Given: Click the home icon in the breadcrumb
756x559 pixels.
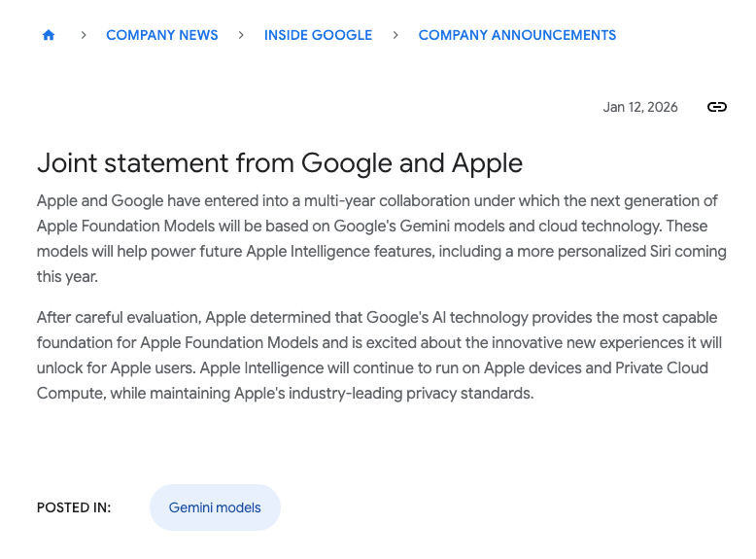Looking at the screenshot, I should [x=49, y=35].
